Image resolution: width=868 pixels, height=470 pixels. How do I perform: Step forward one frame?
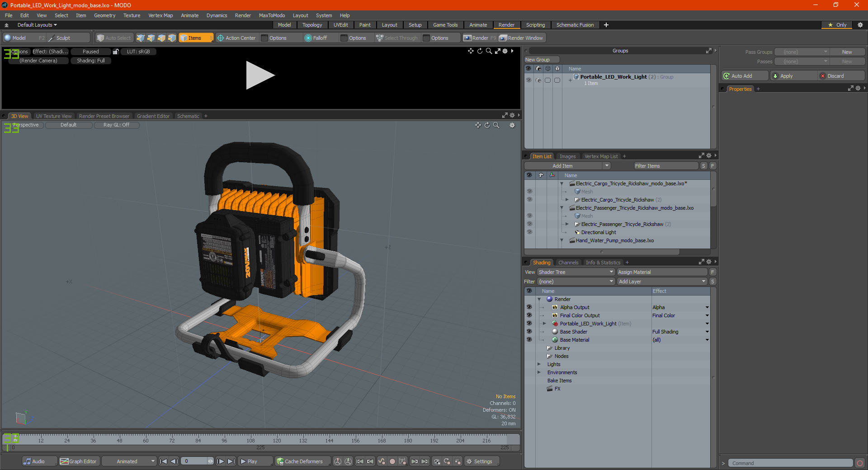point(220,461)
